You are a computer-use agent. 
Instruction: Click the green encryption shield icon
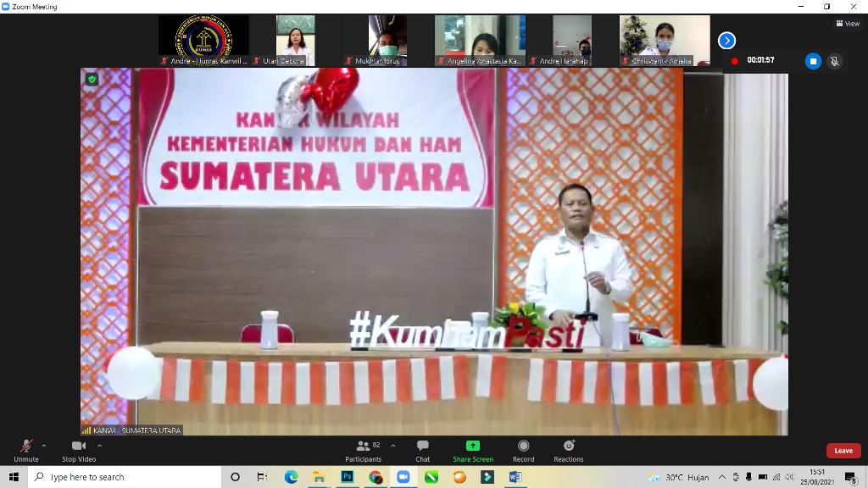(92, 80)
